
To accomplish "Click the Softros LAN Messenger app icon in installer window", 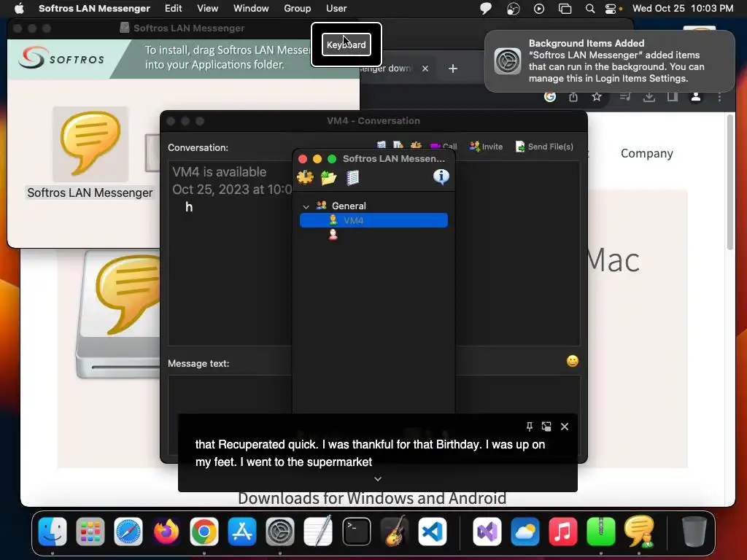I will point(90,144).
